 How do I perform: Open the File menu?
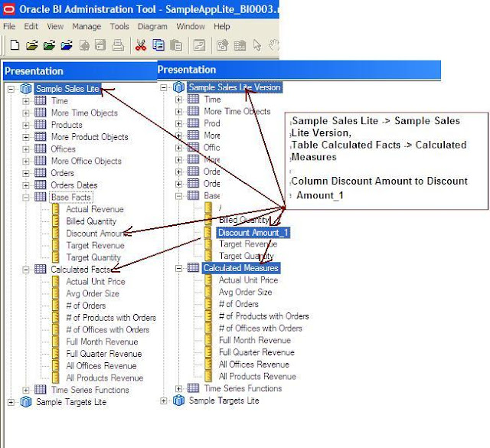(9, 27)
